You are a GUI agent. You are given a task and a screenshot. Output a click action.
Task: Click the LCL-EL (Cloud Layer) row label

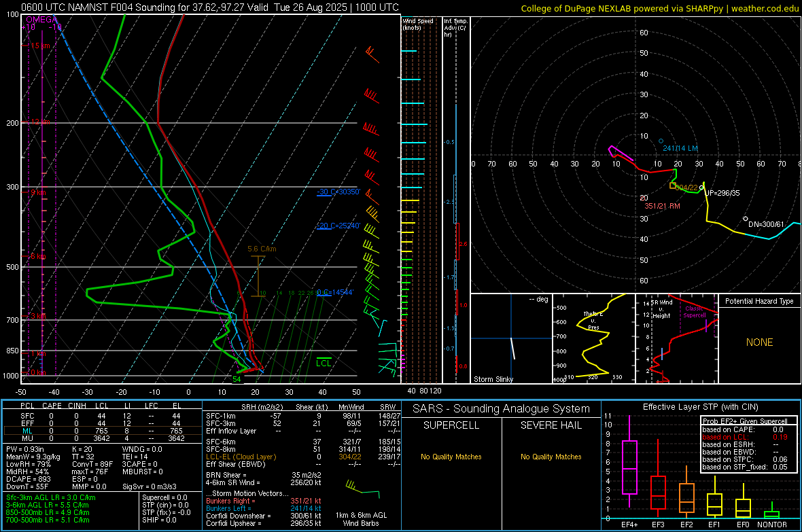(241, 457)
